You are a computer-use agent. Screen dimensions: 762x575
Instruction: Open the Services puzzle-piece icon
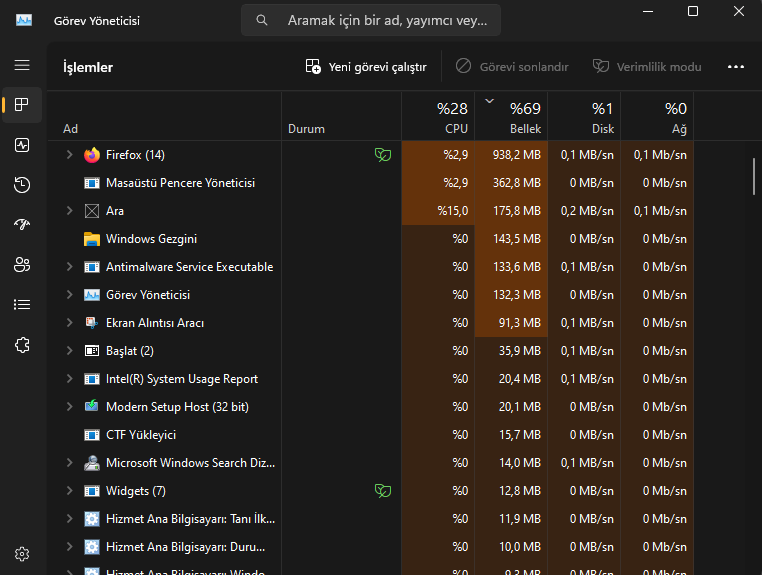pos(22,345)
